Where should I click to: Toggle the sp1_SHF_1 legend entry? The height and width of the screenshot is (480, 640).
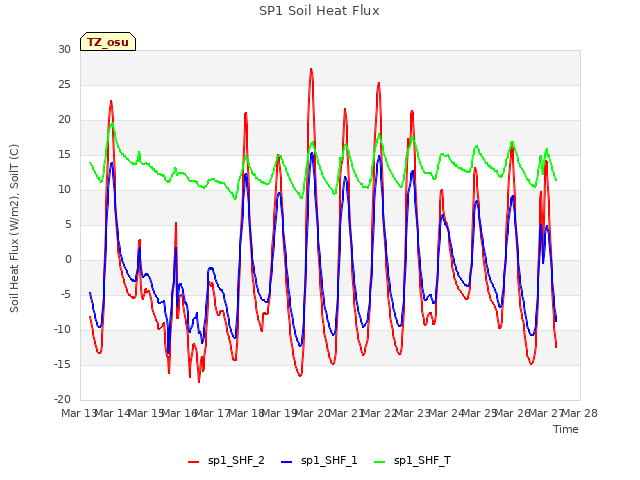(x=319, y=461)
